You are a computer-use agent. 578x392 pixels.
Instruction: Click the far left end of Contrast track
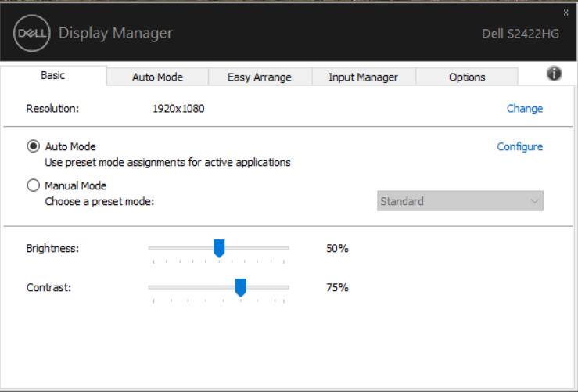click(x=150, y=287)
